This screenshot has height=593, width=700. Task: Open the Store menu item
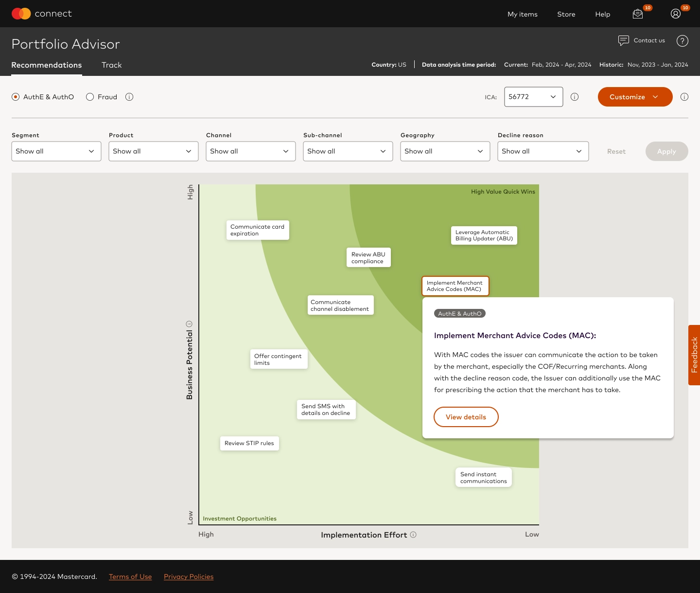(x=566, y=14)
